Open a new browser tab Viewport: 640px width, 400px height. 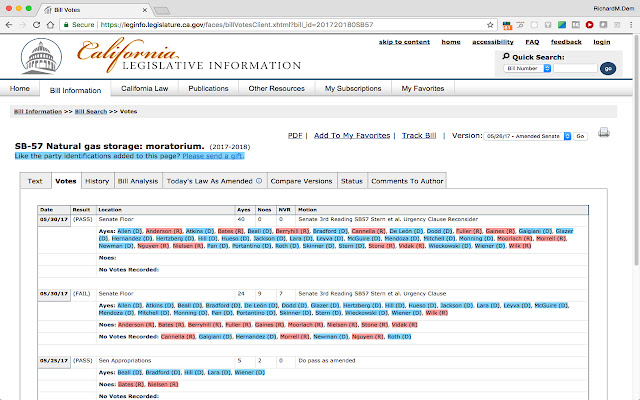click(x=162, y=10)
